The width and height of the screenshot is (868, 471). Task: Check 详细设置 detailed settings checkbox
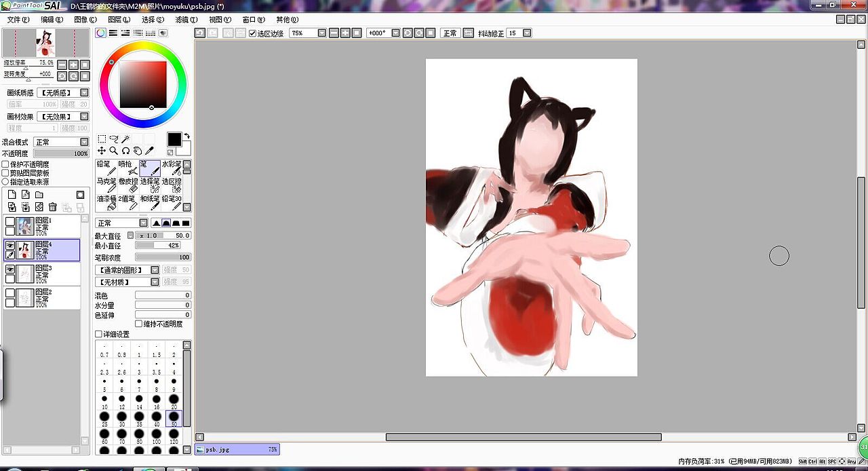(98, 334)
